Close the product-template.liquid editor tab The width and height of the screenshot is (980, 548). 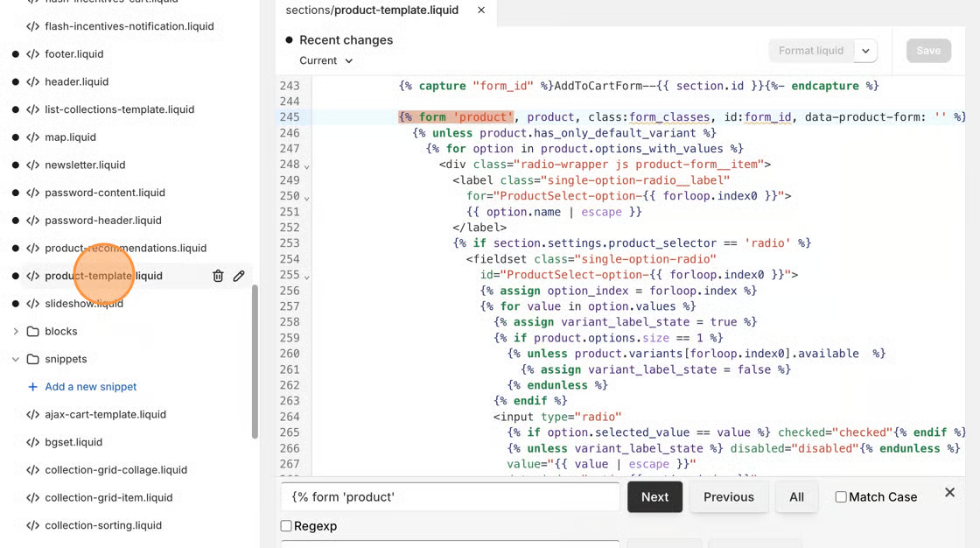click(481, 11)
